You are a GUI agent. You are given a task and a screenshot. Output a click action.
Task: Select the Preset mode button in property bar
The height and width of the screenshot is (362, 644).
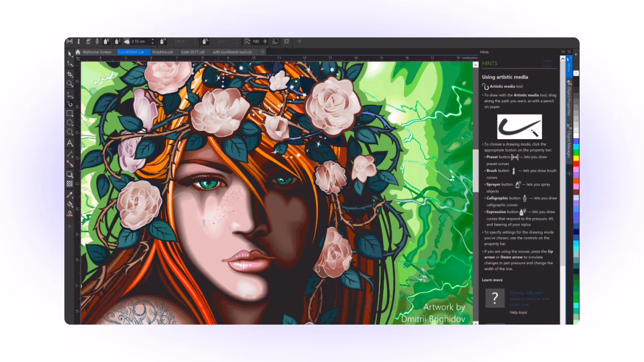(70, 41)
